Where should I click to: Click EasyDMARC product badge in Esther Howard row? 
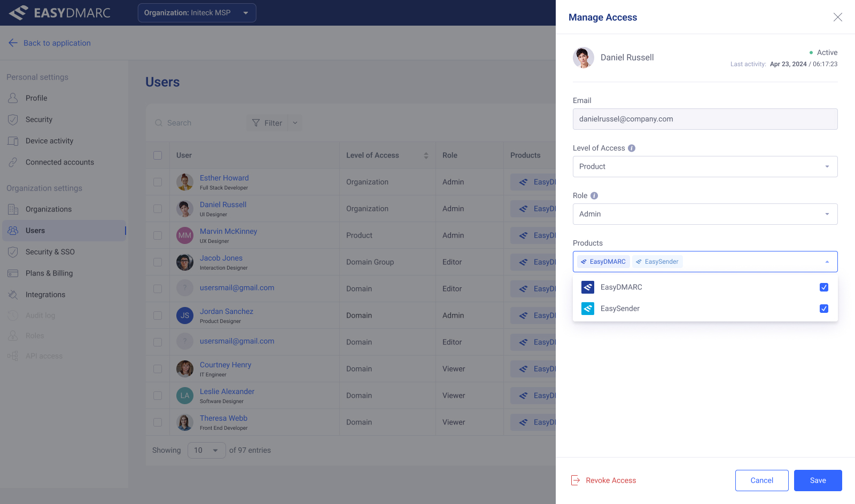tap(533, 182)
